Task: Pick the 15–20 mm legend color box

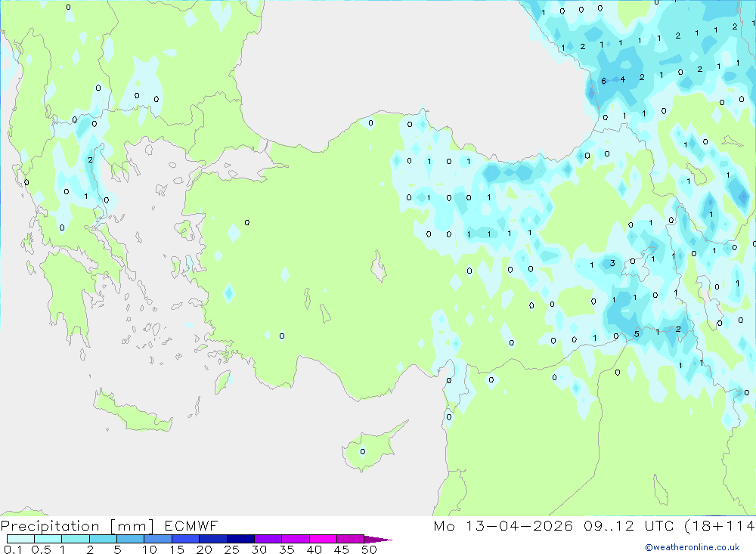Action: (x=186, y=539)
